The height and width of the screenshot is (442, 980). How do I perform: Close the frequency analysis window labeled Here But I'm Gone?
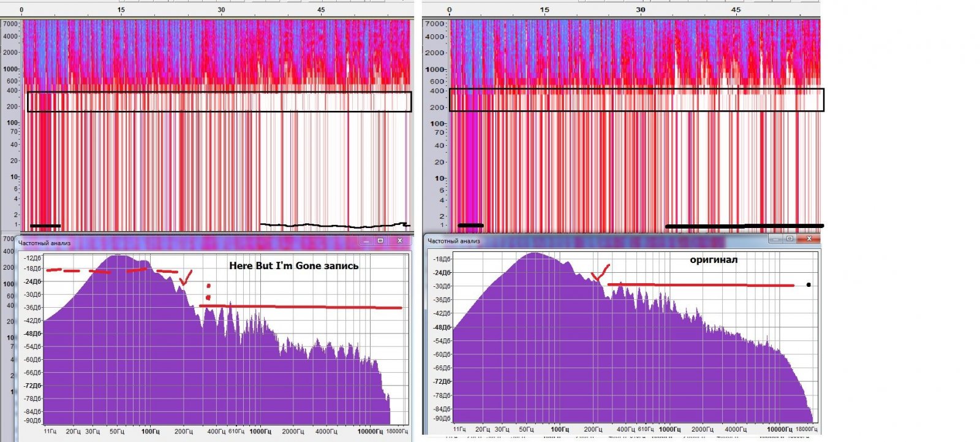[399, 241]
